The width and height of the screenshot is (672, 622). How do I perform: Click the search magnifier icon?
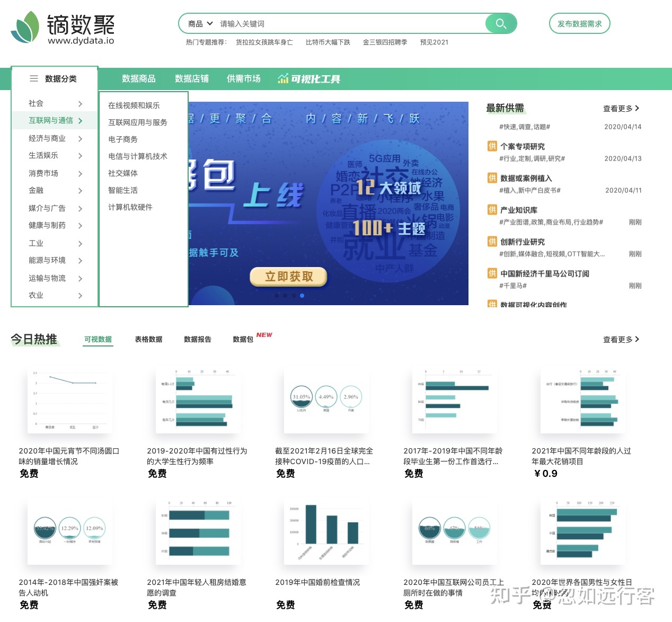(500, 23)
